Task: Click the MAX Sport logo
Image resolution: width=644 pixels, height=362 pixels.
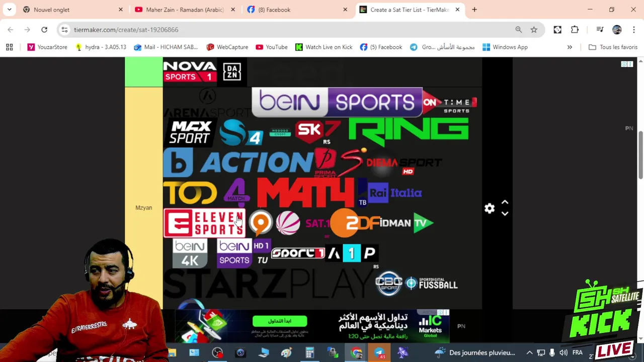Action: (x=190, y=132)
